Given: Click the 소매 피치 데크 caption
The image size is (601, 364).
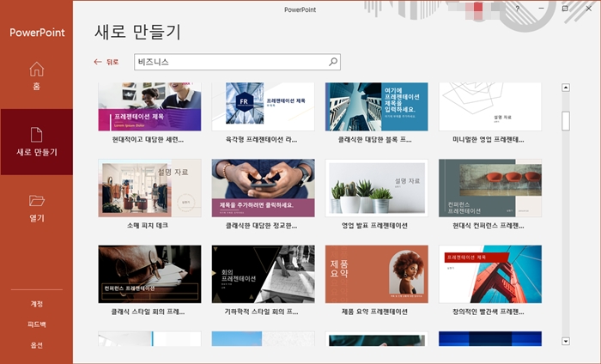Looking at the screenshot, I should (148, 226).
